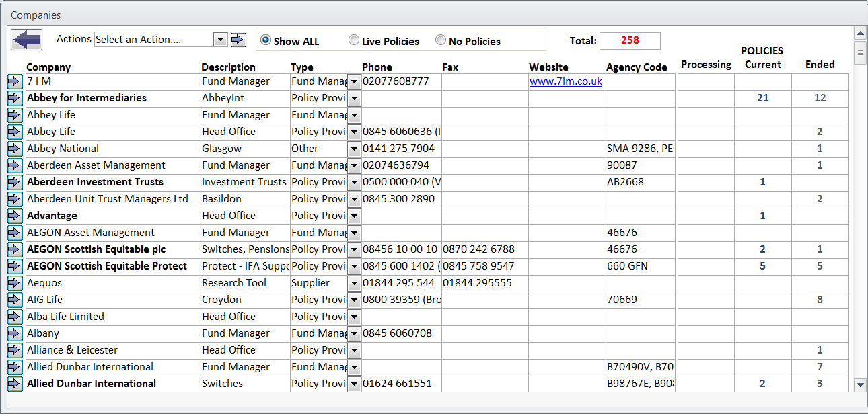Expand the Type dropdown for Advantage
This screenshot has height=414, width=868.
pyautogui.click(x=354, y=216)
